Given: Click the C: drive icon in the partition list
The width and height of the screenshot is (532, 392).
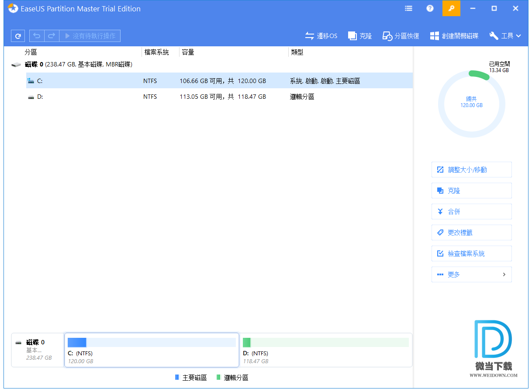Looking at the screenshot, I should click(31, 81).
